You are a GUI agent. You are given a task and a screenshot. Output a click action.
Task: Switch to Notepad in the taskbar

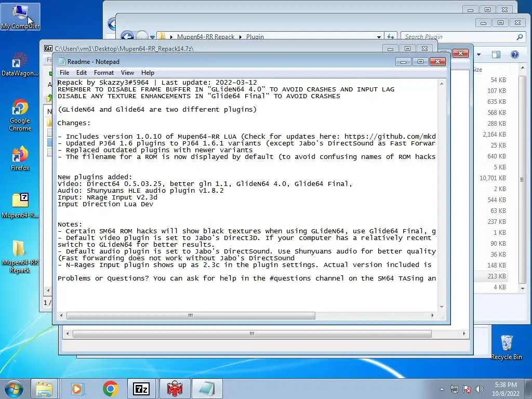pos(207,389)
